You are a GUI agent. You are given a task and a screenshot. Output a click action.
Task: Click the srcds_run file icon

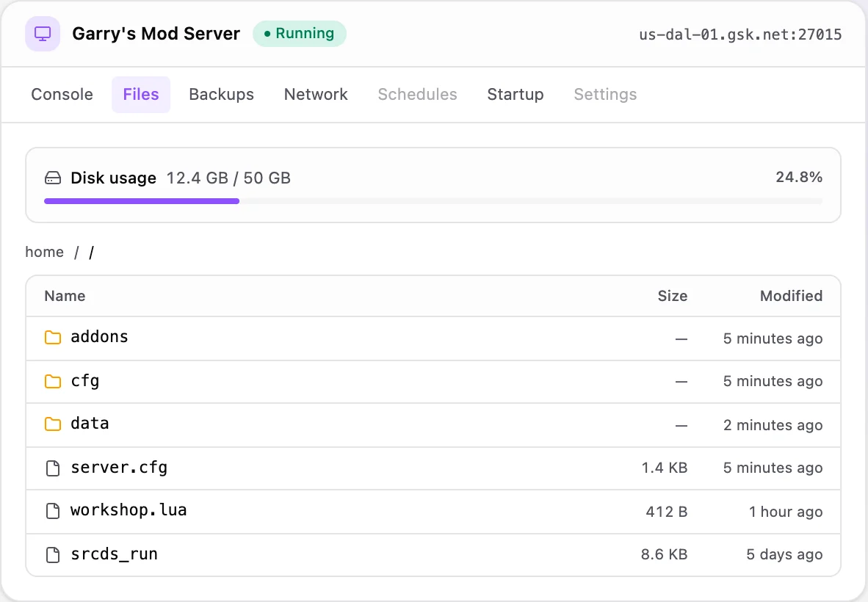[x=53, y=554]
